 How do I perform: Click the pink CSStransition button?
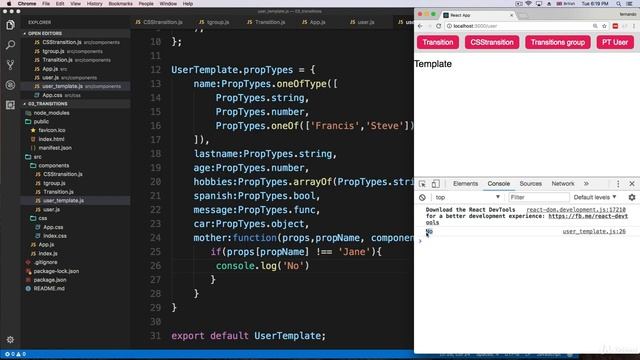pos(492,42)
